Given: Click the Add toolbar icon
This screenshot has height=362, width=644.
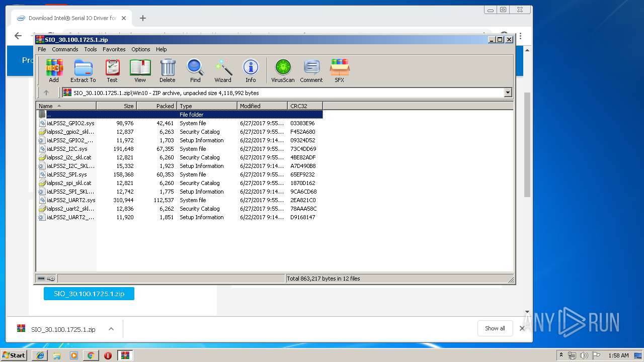Looking at the screenshot, I should (x=54, y=70).
